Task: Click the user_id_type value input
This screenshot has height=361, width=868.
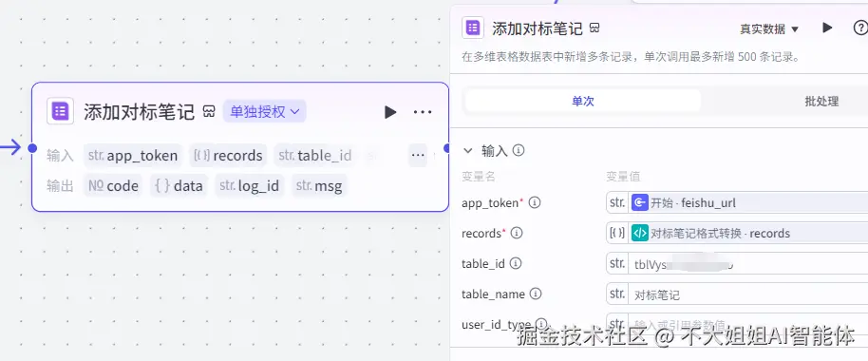Action: (x=748, y=324)
